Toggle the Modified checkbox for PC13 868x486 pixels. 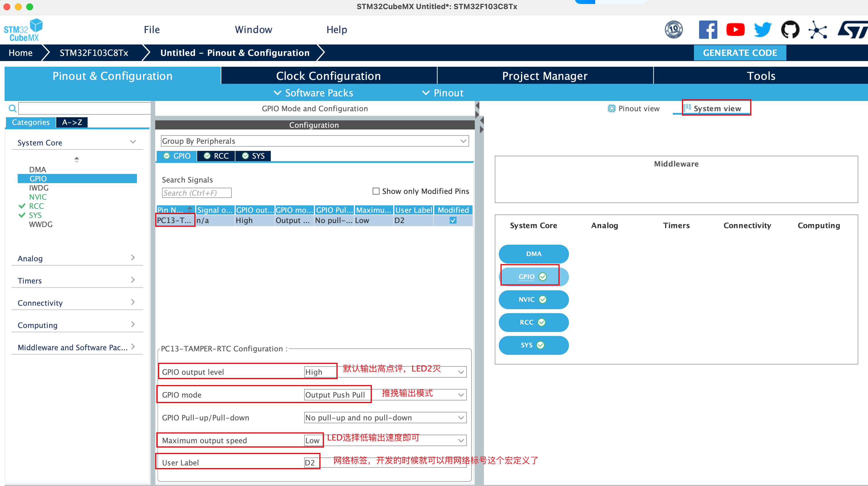(453, 220)
